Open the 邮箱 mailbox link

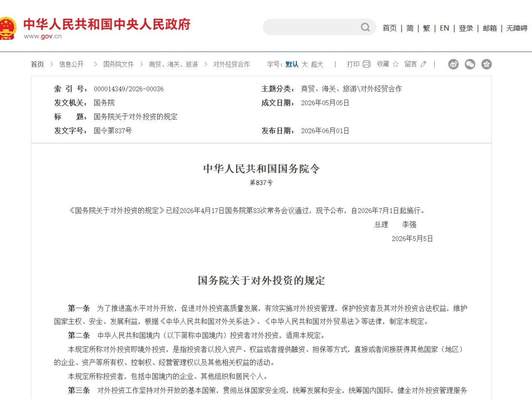[x=490, y=28]
